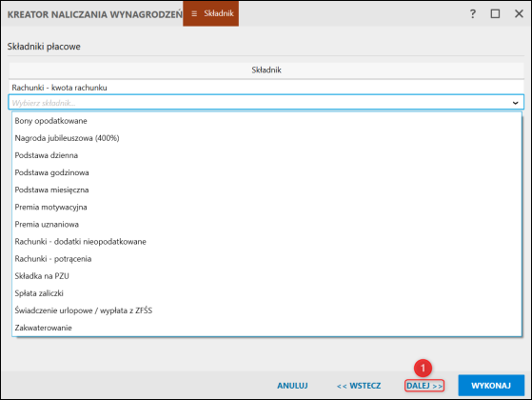Image resolution: width=532 pixels, height=400 pixels.
Task: Click the WYKONAJ button
Action: point(491,386)
